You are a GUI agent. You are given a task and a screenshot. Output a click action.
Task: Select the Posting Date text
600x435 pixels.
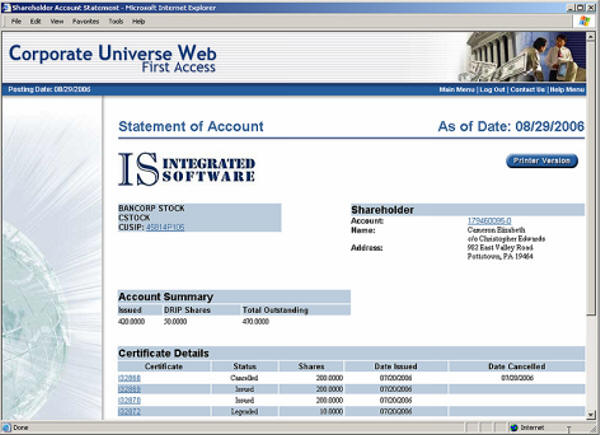coord(49,90)
